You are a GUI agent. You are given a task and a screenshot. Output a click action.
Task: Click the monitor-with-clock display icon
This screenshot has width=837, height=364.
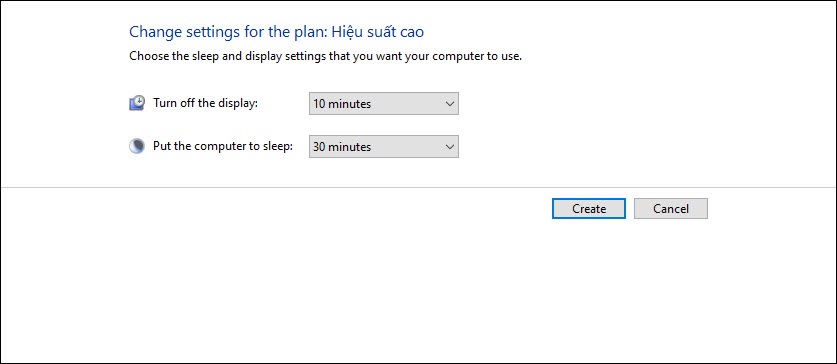tap(137, 103)
